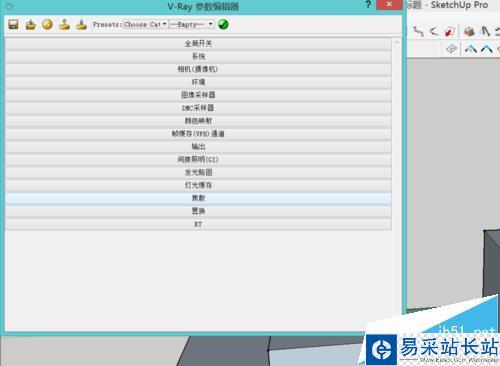
Task: Expand the 图像采样器 rollout
Action: [x=198, y=95]
